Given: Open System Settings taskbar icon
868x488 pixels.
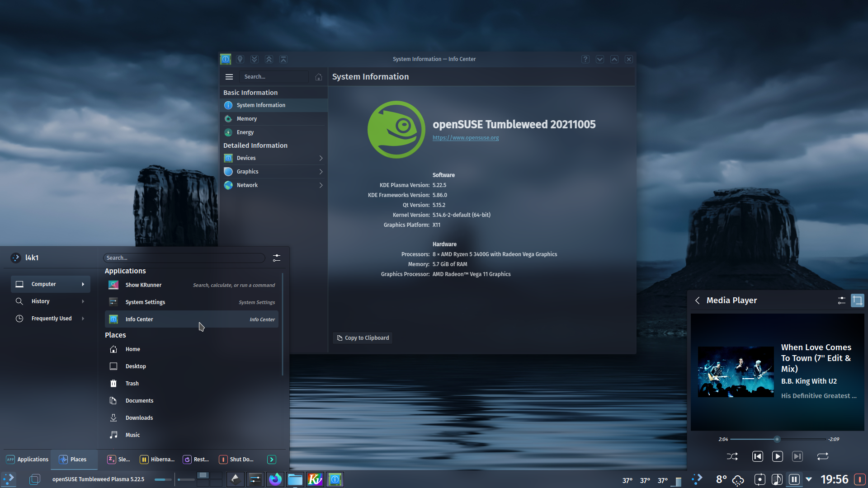Looking at the screenshot, I should pos(255,479).
